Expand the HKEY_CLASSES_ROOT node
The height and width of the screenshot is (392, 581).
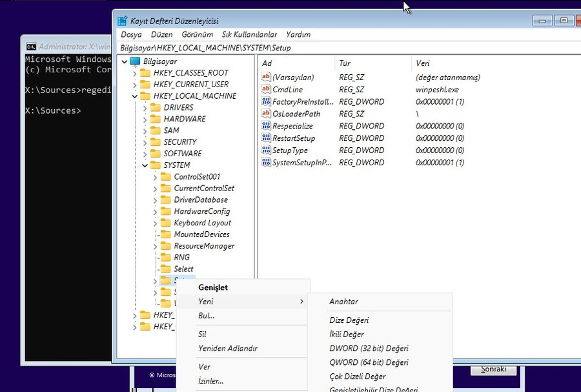click(134, 74)
